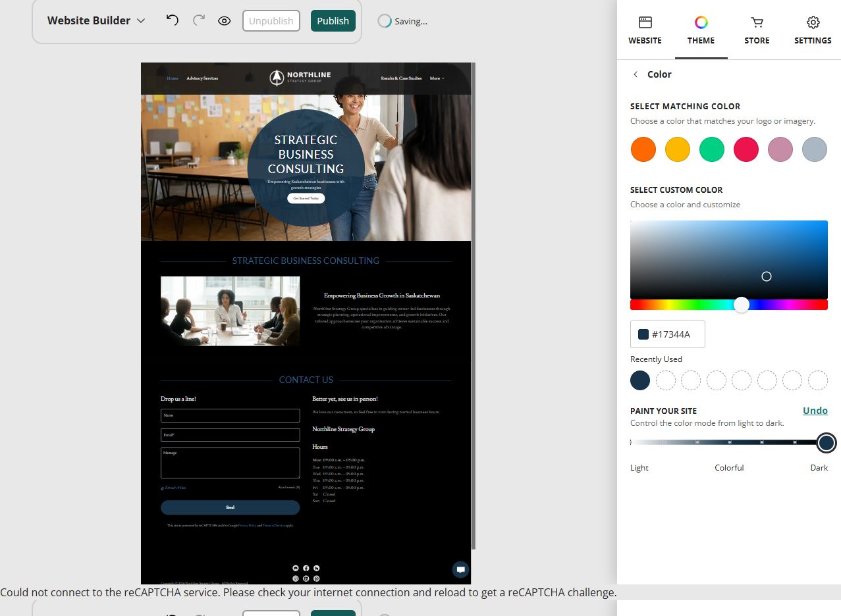Click the Instagram social icon in footer
Image resolution: width=841 pixels, height=616 pixels.
coord(295,578)
